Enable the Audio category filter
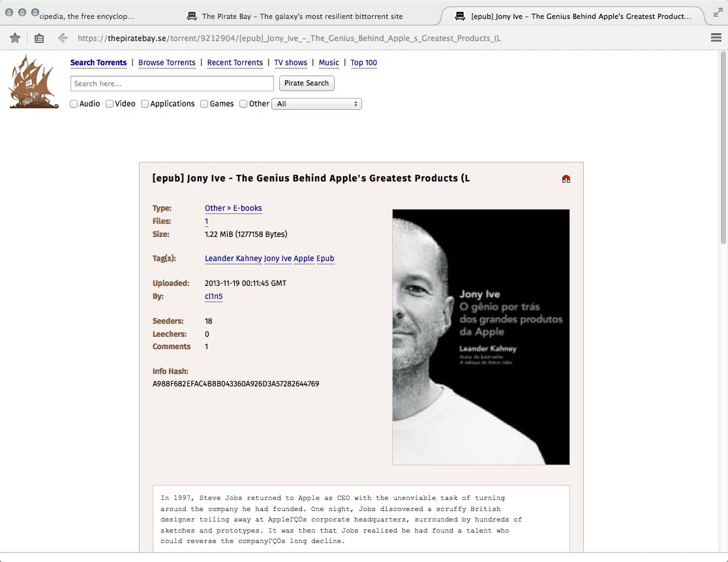Viewport: 728px width, 562px height. point(74,104)
